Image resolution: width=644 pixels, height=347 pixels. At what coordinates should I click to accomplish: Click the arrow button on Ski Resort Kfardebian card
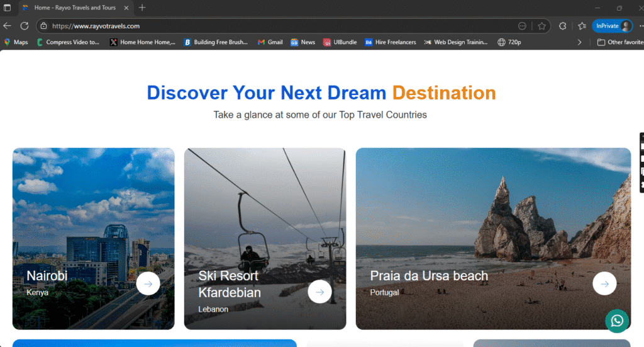pos(319,292)
